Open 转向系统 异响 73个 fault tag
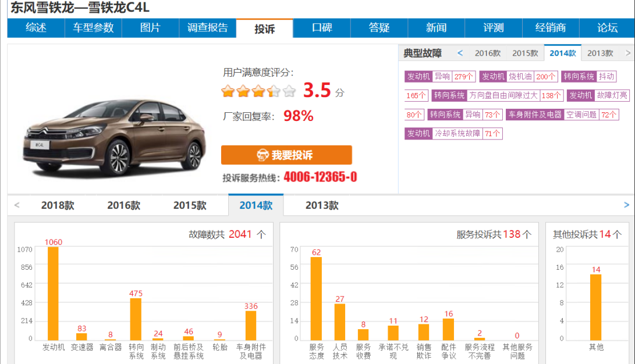The width and height of the screenshot is (635, 364). 465,115
